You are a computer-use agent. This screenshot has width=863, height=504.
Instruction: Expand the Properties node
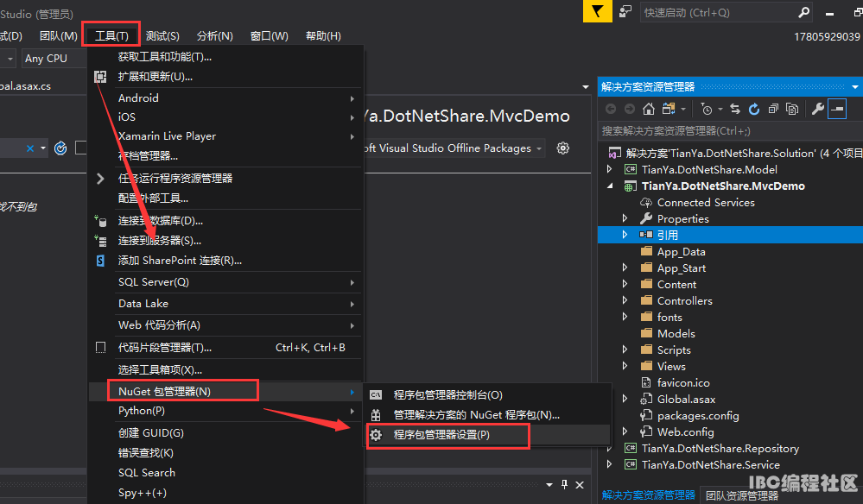(625, 218)
